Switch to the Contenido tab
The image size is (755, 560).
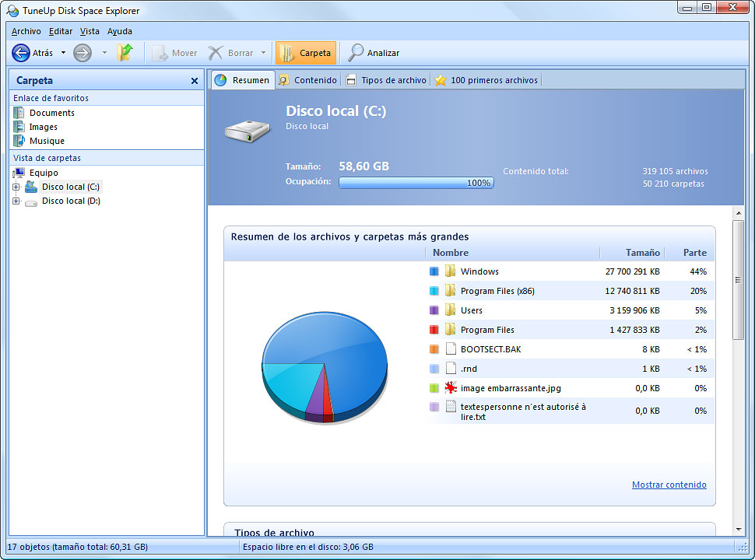tap(308, 80)
